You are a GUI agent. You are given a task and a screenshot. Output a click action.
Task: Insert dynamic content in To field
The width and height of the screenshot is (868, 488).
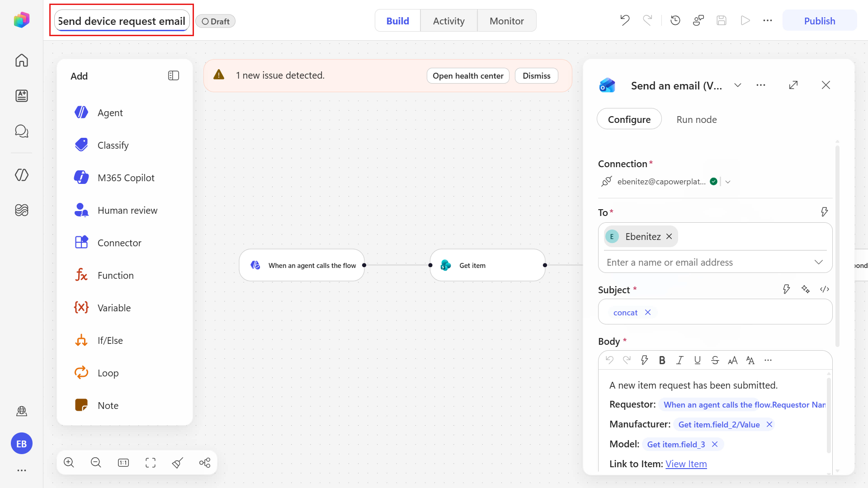825,212
